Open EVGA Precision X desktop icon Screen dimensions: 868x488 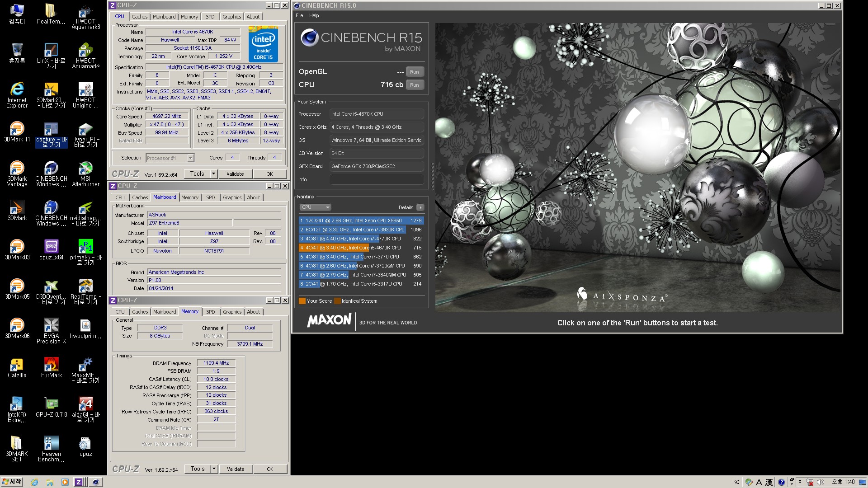tap(51, 331)
